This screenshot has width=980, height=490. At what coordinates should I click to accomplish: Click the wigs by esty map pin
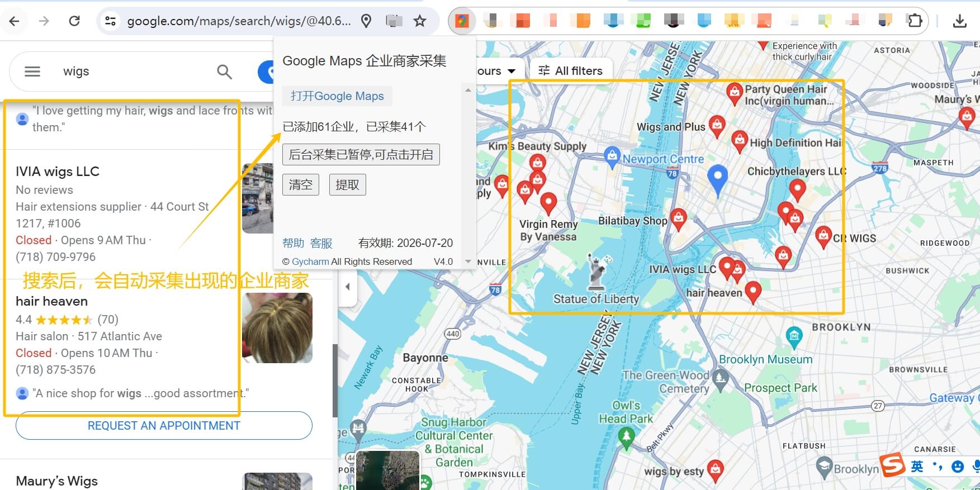715,470
